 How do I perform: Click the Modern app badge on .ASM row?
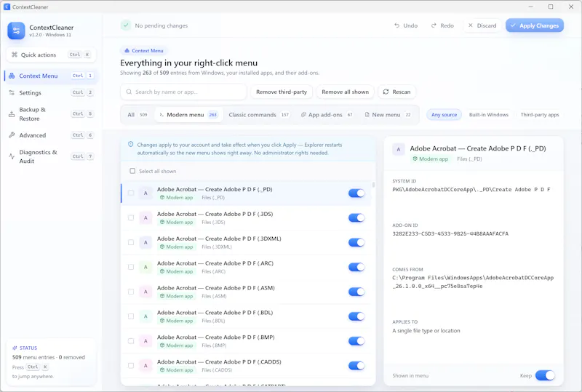(176, 296)
